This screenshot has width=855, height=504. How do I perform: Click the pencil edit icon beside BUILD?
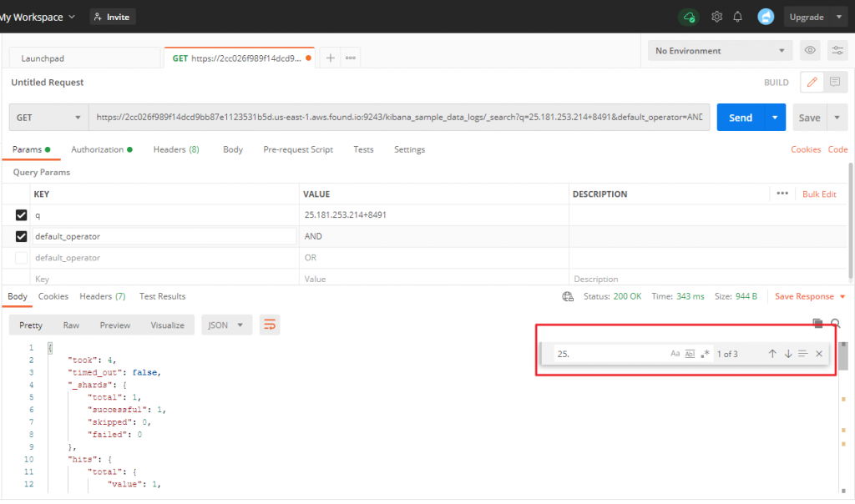tap(812, 83)
